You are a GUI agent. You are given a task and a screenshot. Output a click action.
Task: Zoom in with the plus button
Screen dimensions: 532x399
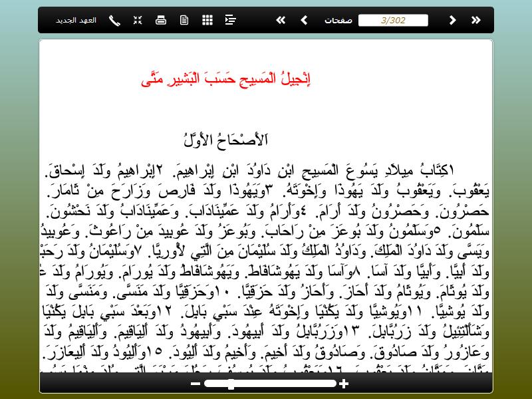pos(344,384)
